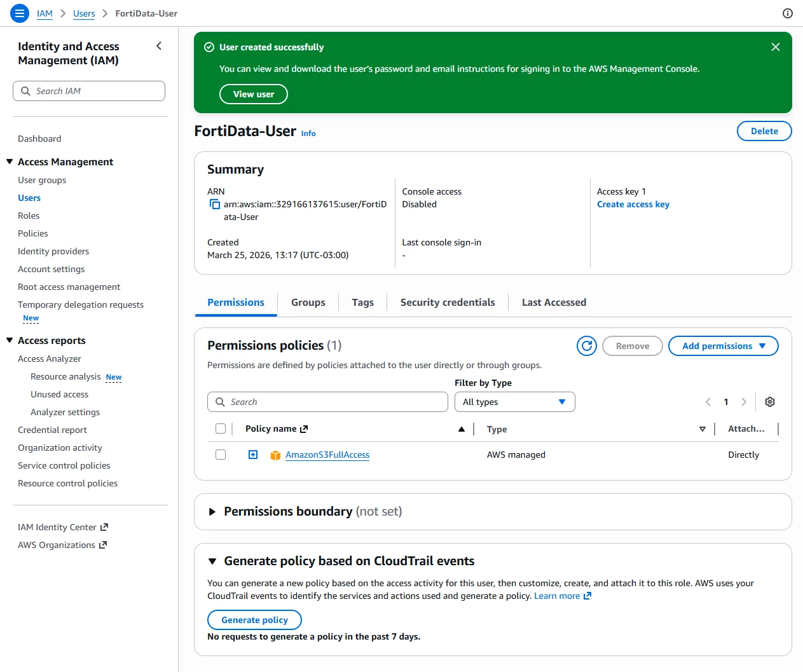Open Users in the sidebar

29,198
